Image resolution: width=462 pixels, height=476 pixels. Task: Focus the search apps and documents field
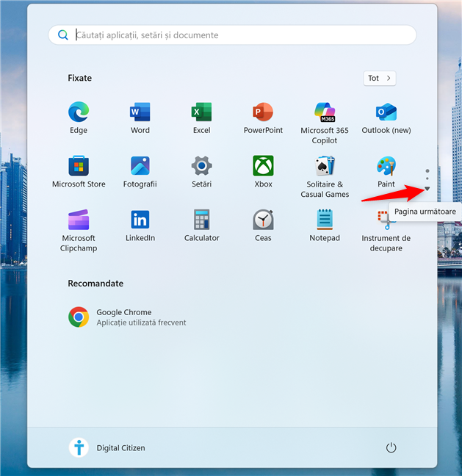[232, 35]
